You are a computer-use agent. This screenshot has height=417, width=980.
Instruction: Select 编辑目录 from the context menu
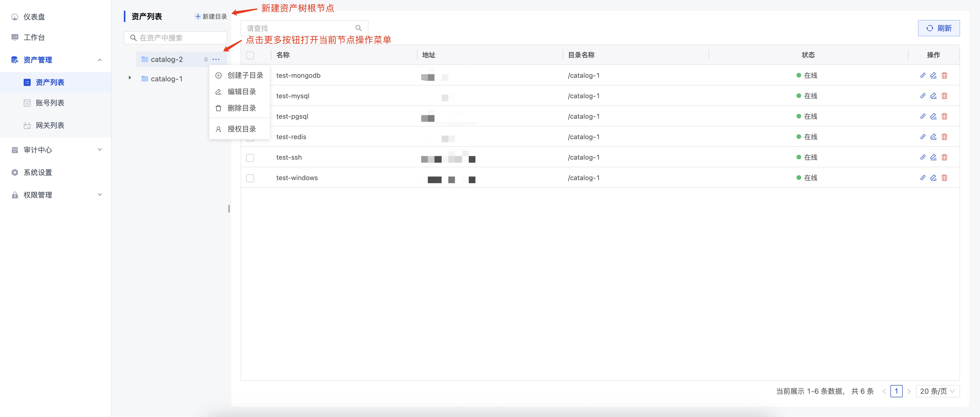(x=239, y=92)
